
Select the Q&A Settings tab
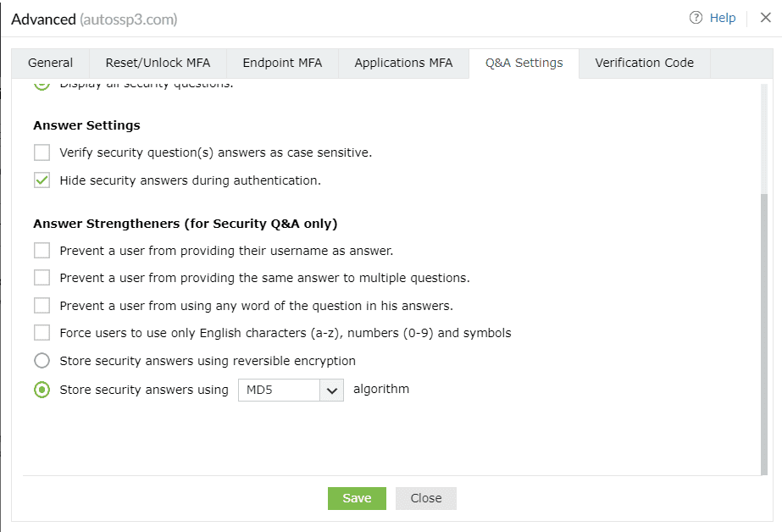click(x=524, y=63)
